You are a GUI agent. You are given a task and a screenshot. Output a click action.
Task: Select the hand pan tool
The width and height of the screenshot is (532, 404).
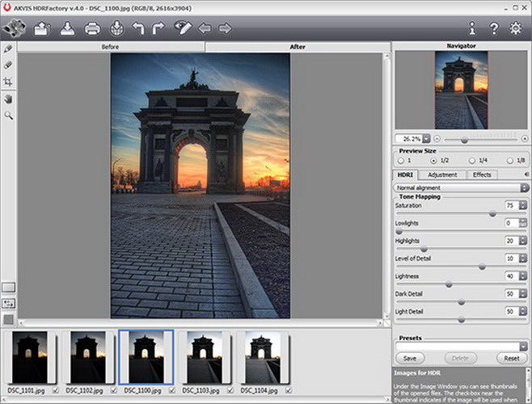pyautogui.click(x=8, y=99)
